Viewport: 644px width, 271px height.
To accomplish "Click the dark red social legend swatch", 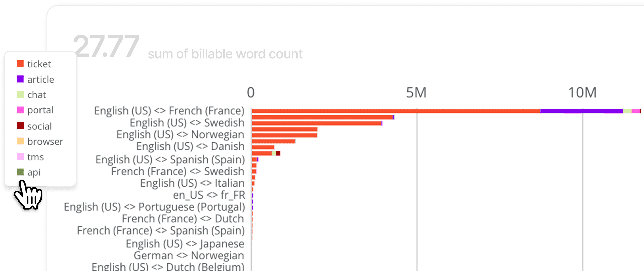I will (20, 126).
